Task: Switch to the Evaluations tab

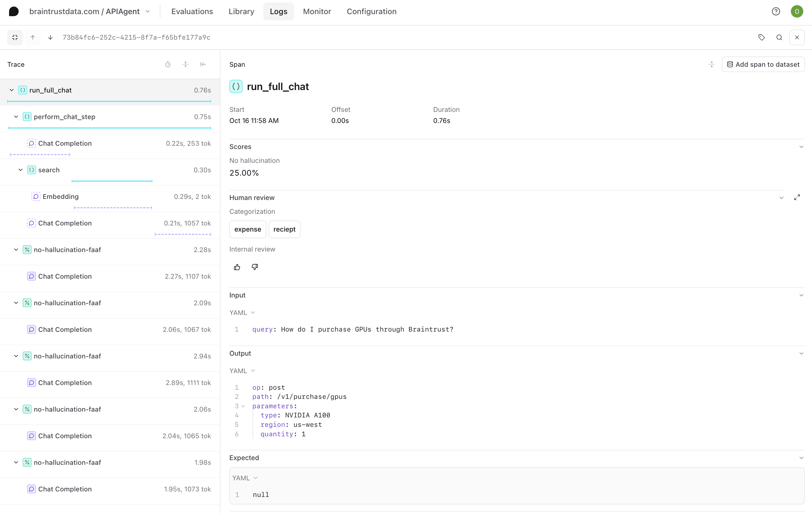Action: [192, 11]
